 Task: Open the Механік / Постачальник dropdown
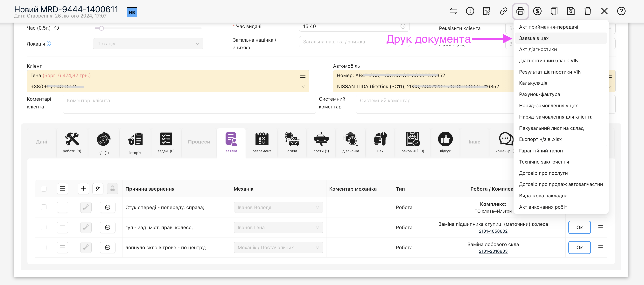278,247
